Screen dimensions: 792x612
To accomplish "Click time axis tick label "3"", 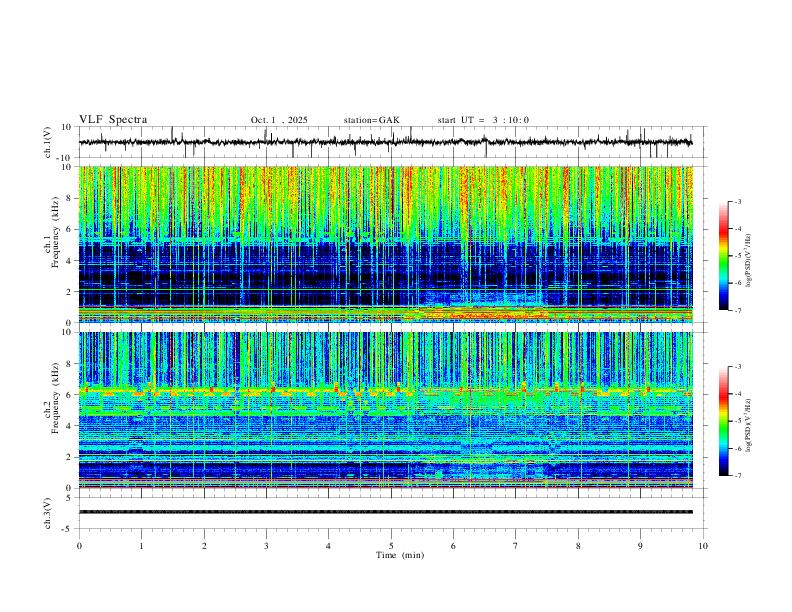I will point(266,546).
